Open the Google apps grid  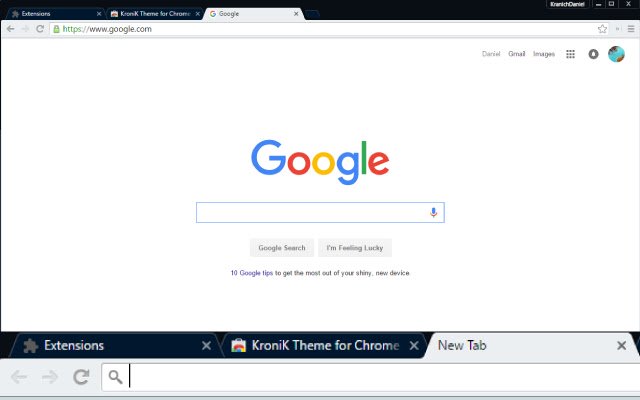click(571, 54)
